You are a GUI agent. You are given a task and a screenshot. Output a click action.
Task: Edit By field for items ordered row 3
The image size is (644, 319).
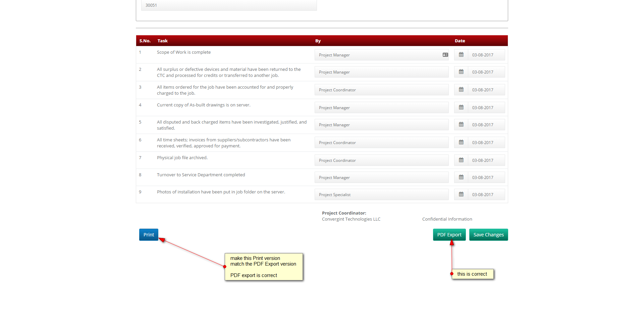pyautogui.click(x=381, y=90)
